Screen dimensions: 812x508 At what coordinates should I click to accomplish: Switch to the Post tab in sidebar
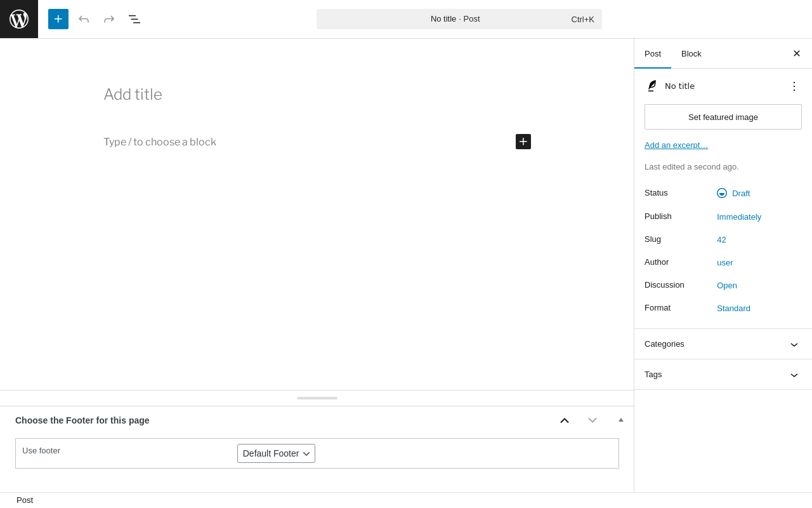pos(653,53)
